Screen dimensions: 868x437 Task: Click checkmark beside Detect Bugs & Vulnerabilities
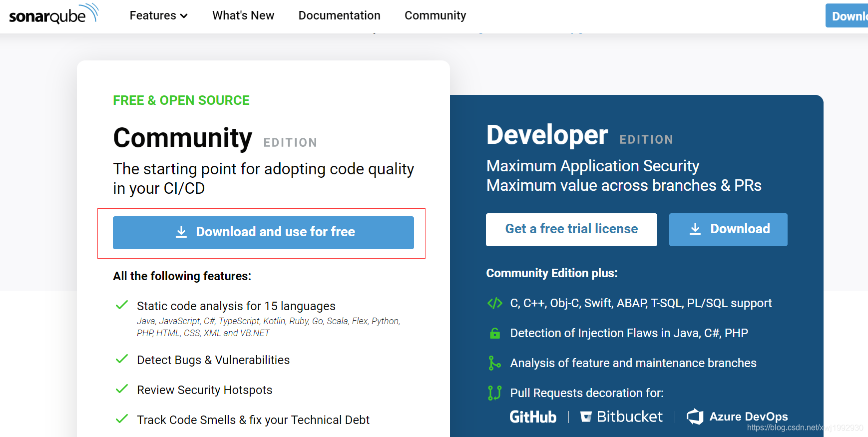click(x=121, y=359)
